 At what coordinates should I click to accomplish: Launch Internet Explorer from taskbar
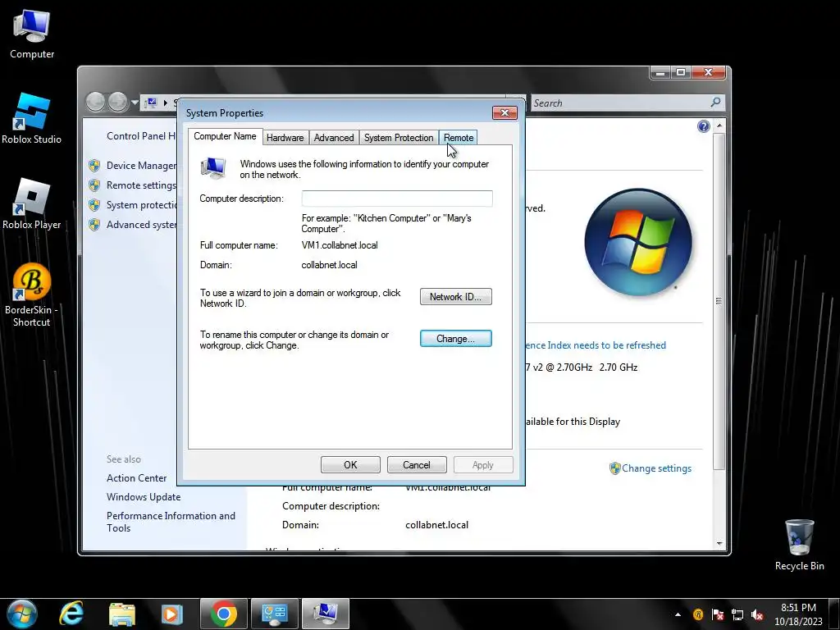coord(71,614)
